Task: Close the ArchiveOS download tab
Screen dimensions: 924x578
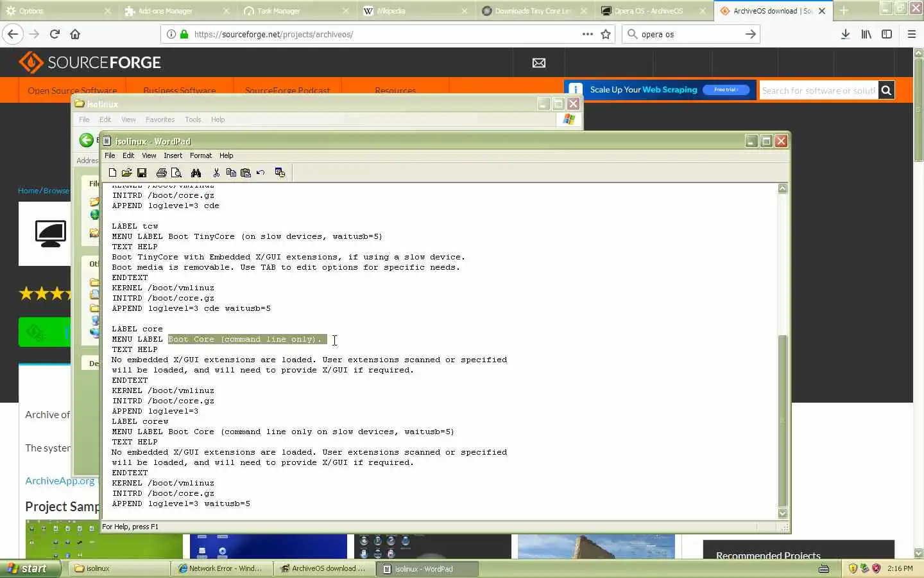Action: [822, 11]
